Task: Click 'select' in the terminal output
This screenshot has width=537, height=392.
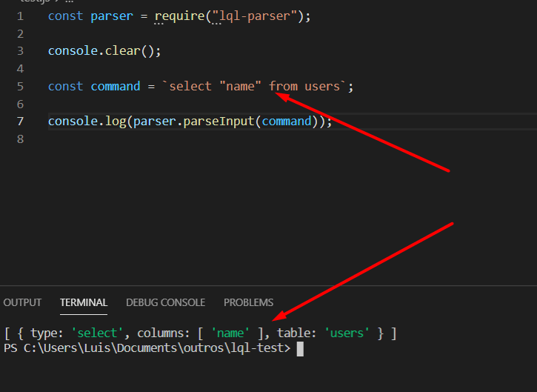Action: pos(97,333)
